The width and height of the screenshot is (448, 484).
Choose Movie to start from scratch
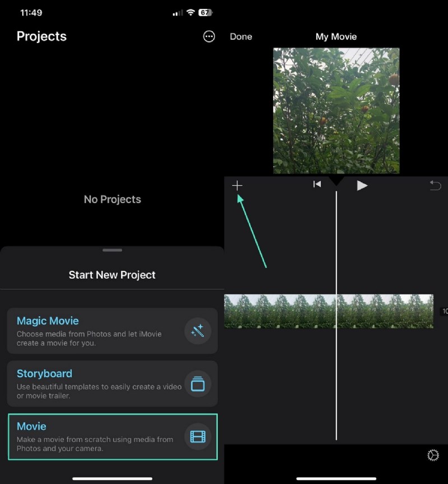[x=112, y=437]
